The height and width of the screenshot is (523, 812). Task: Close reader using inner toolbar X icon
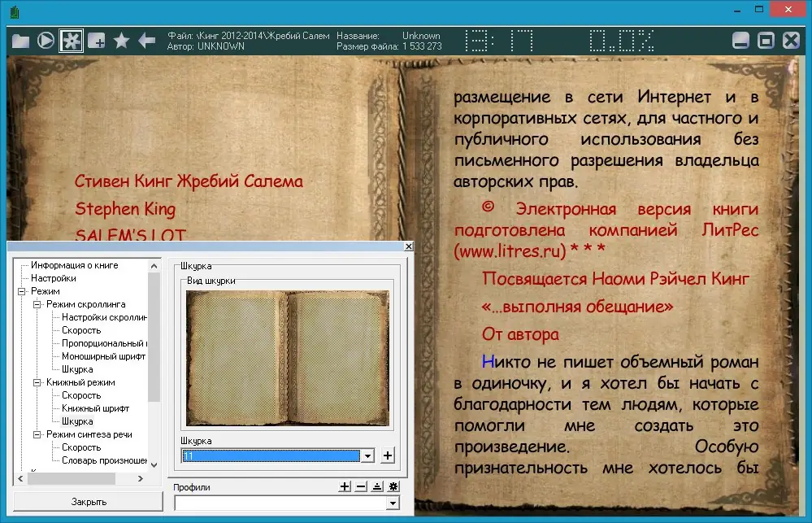point(791,41)
